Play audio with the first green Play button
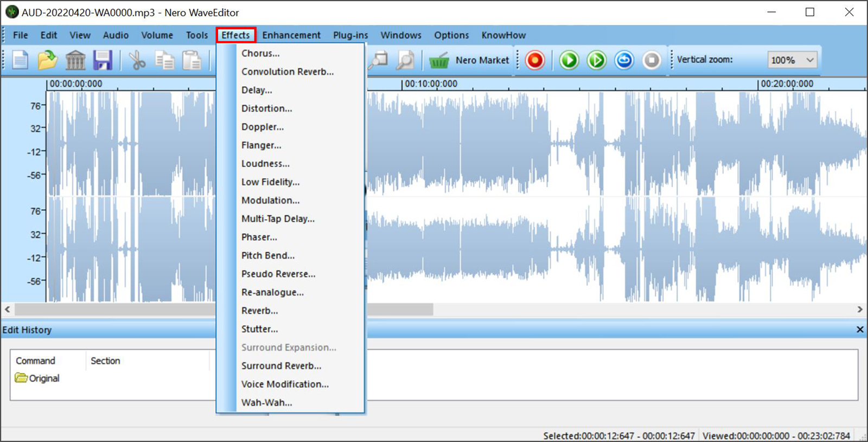 569,60
